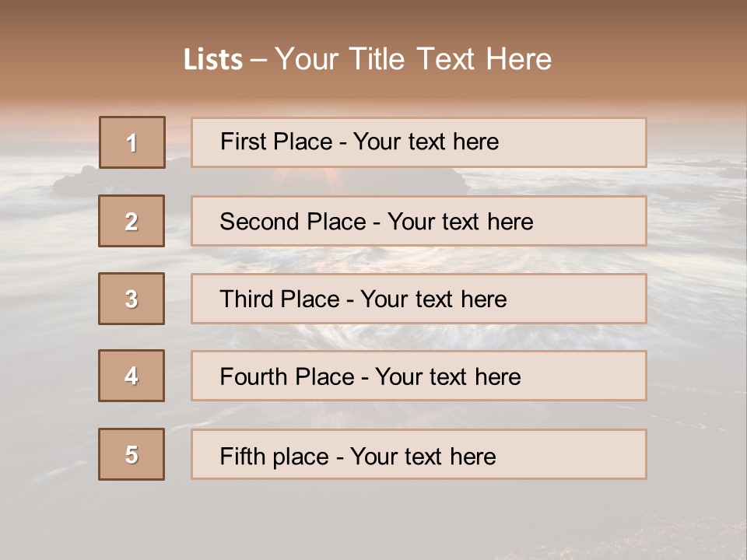
Task: Click "Your text here" in the Third Place bar
Action: tap(433, 299)
